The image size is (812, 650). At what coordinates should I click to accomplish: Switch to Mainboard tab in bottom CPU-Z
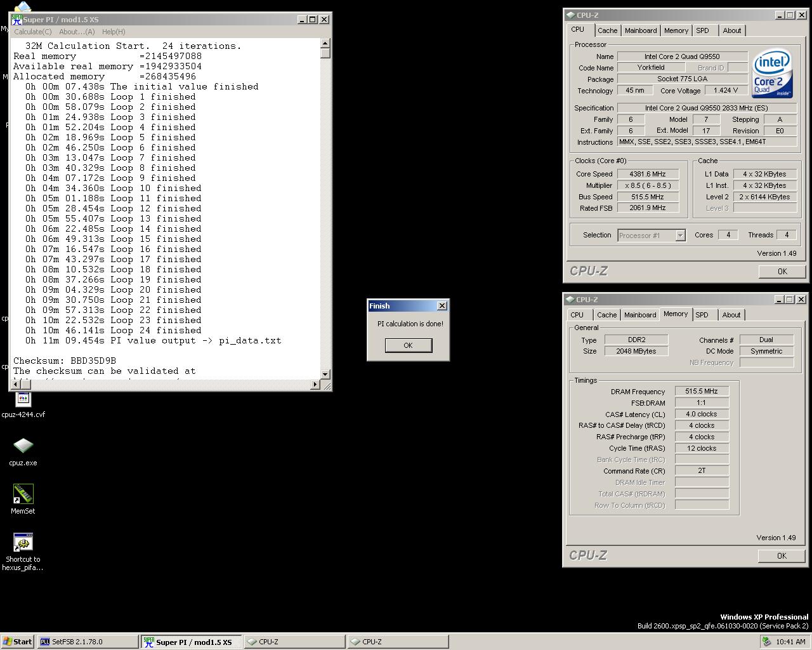[640, 315]
